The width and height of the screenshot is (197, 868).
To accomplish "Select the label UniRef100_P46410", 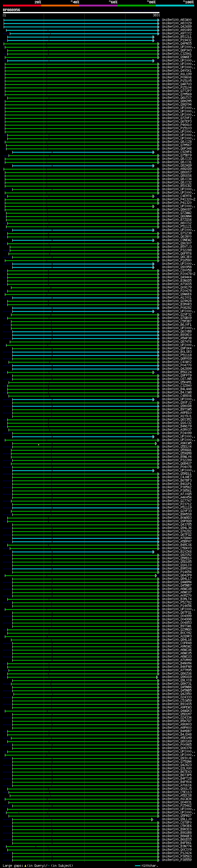I will 176,125.
